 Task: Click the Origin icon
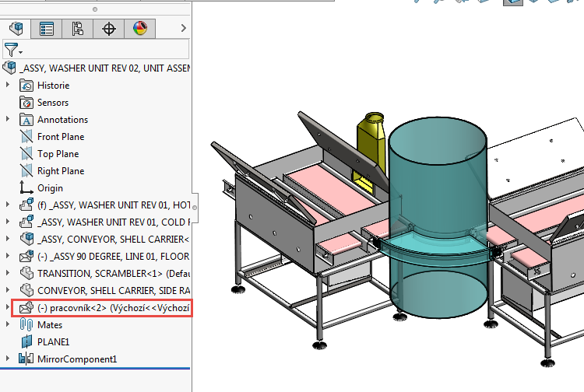(26, 187)
